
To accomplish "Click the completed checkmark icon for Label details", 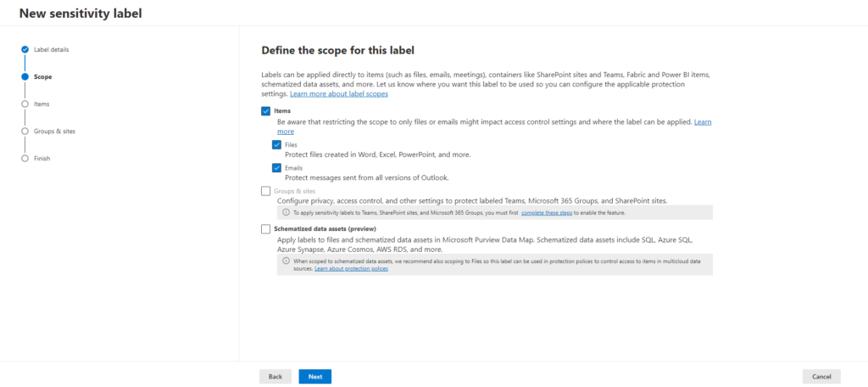I will tap(25, 49).
